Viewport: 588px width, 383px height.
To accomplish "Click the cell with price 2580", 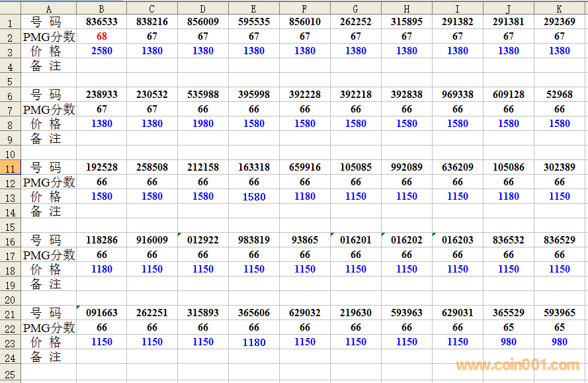I will click(x=101, y=51).
